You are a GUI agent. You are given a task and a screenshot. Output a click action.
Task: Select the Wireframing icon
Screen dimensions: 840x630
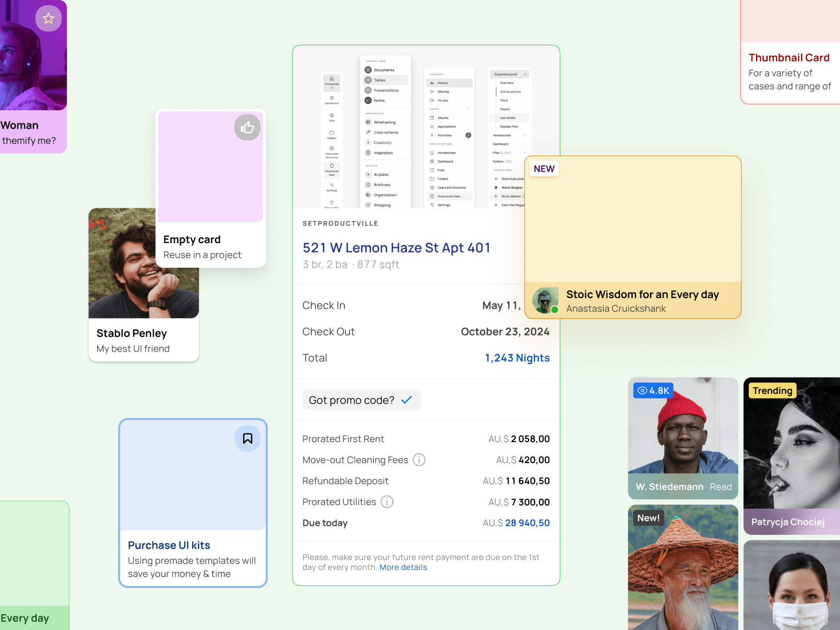click(x=368, y=122)
